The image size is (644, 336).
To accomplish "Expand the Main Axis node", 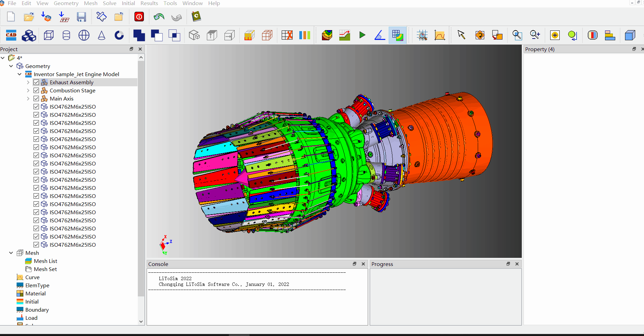I will (28, 98).
